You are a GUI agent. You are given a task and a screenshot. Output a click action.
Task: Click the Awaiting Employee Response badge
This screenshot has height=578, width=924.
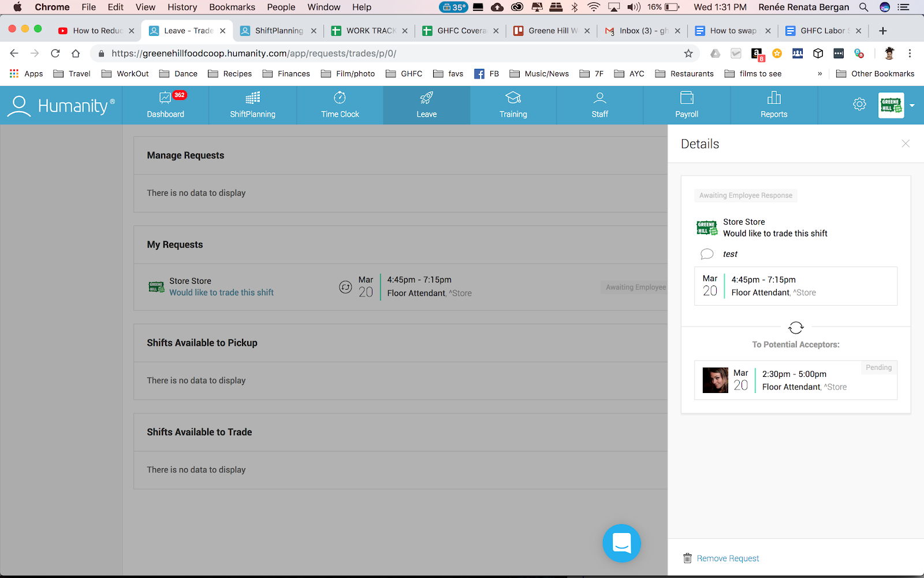click(746, 195)
